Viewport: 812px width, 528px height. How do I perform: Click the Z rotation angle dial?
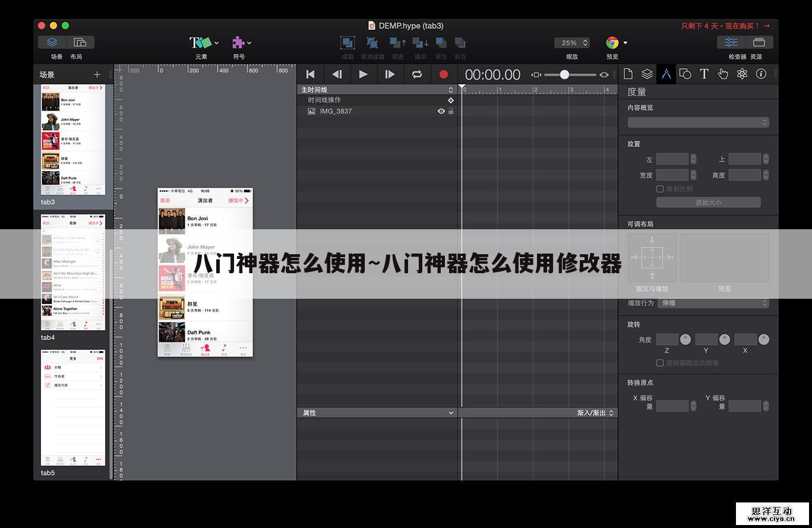coord(685,340)
